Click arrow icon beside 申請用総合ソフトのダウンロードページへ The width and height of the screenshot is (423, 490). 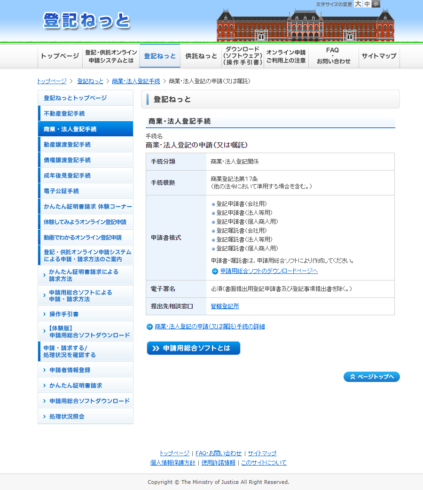[215, 271]
